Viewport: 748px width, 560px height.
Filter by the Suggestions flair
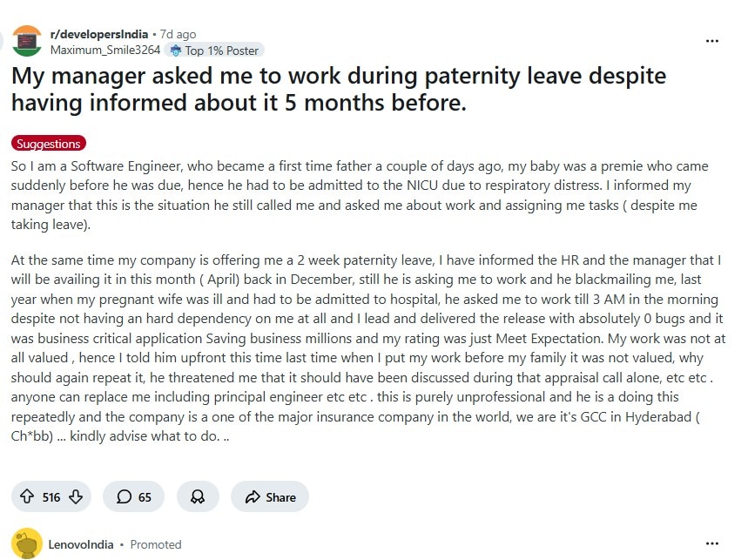[49, 144]
